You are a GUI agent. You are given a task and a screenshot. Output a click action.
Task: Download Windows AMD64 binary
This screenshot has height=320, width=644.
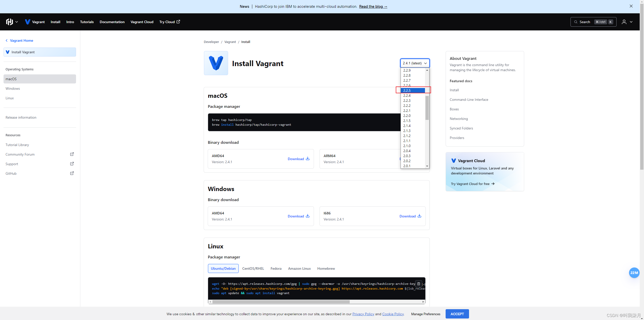299,216
